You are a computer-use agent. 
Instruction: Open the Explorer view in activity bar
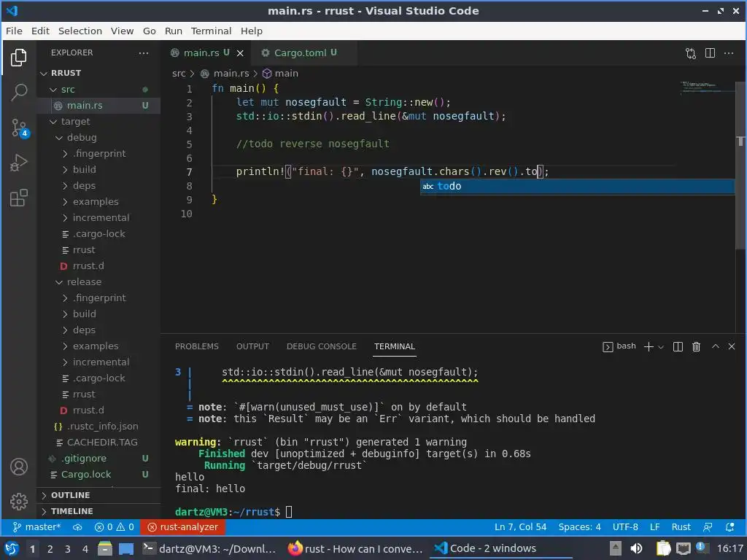pyautogui.click(x=18, y=58)
